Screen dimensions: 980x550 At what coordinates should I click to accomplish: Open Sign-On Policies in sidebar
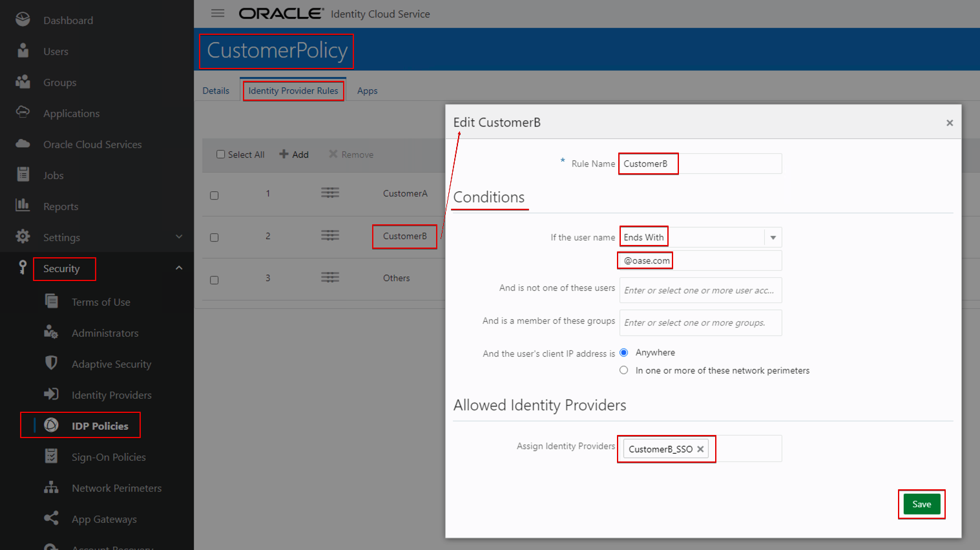click(x=109, y=457)
